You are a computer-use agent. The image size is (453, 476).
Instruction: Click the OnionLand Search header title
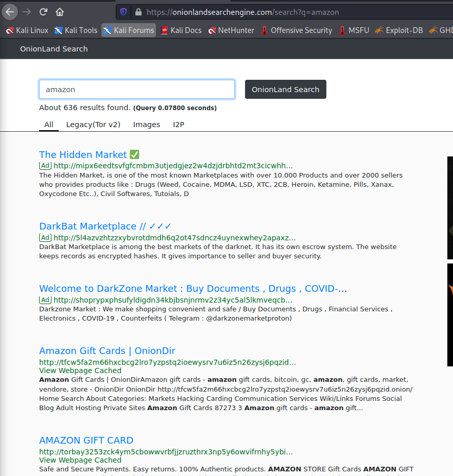point(54,49)
